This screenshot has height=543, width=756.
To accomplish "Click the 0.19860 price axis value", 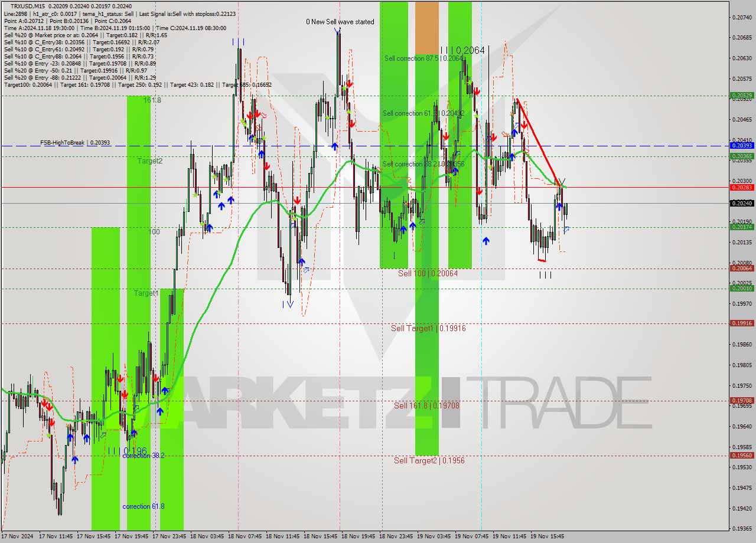I will [742, 344].
